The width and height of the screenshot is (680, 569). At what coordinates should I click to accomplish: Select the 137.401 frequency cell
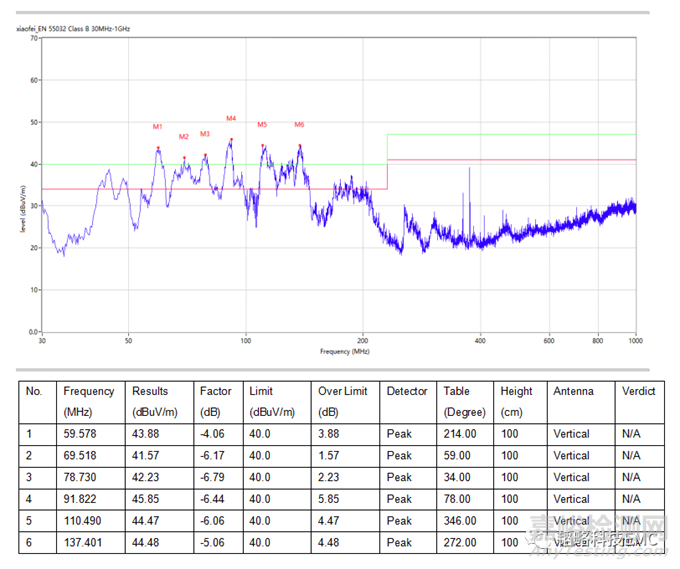[x=83, y=542]
